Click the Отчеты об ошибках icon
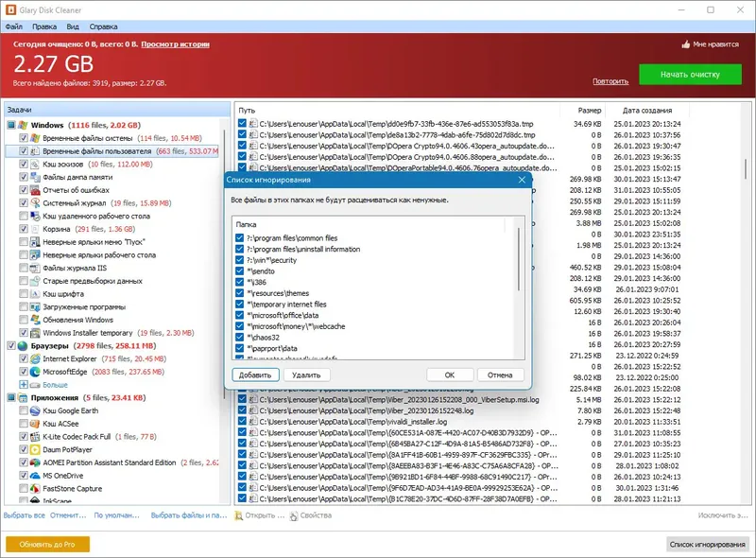Screen dimensions: 756x558 point(35,190)
